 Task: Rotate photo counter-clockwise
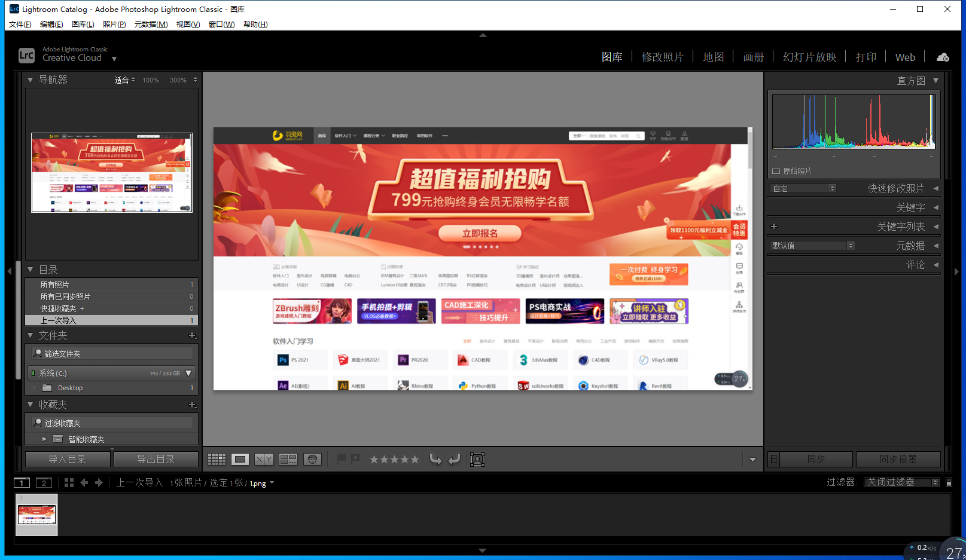(436, 459)
